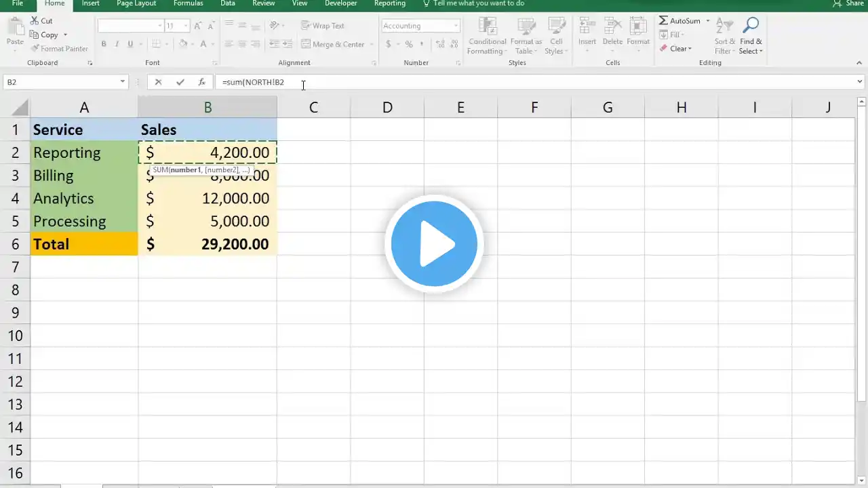The height and width of the screenshot is (488, 868).
Task: Open the Name Box dropdown
Action: 123,82
